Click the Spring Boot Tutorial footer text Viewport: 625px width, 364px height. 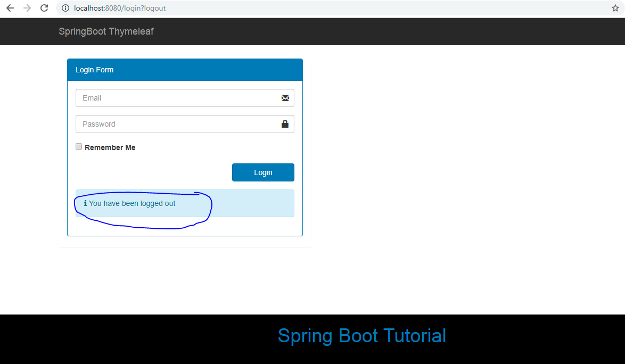pos(361,336)
